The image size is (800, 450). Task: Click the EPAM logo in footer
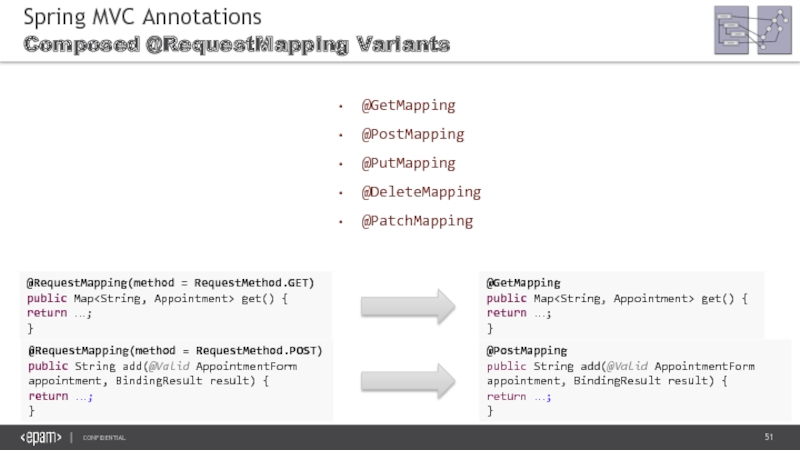point(41,438)
